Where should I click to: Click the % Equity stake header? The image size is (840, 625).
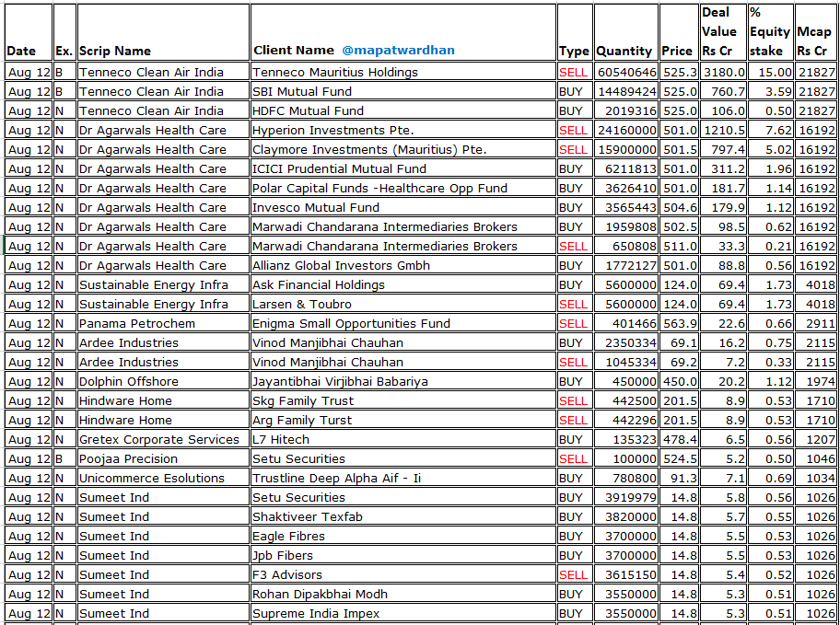tap(770, 31)
